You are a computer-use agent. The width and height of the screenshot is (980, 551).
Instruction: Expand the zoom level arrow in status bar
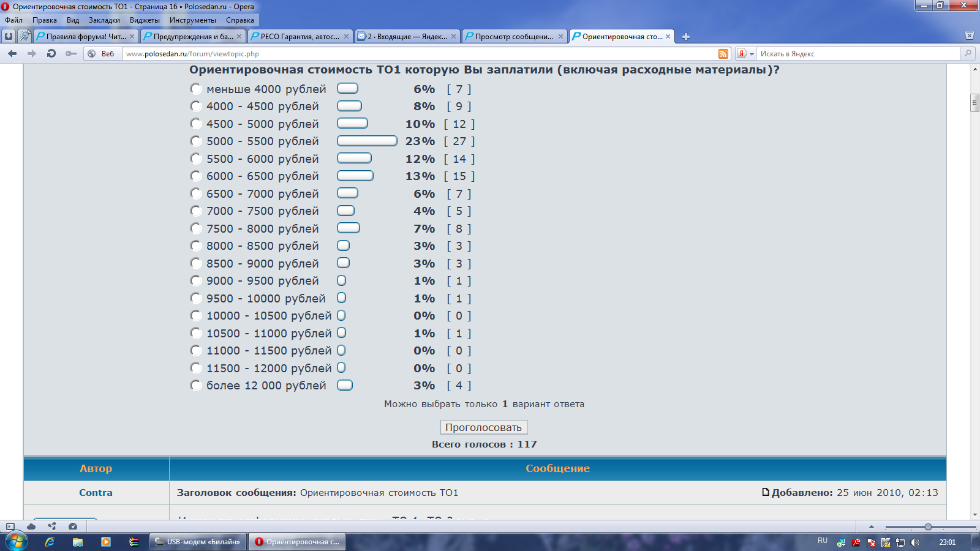pyautogui.click(x=872, y=527)
